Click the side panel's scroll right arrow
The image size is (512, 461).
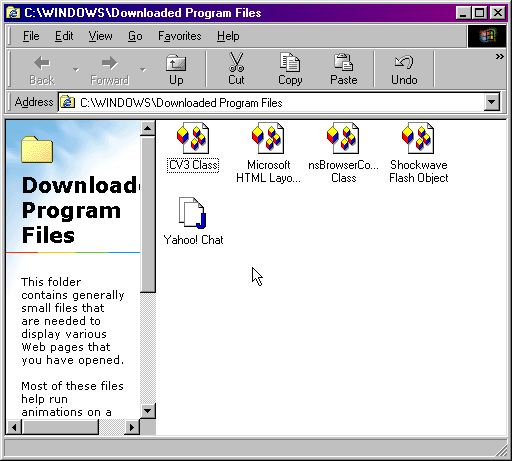click(x=132, y=427)
